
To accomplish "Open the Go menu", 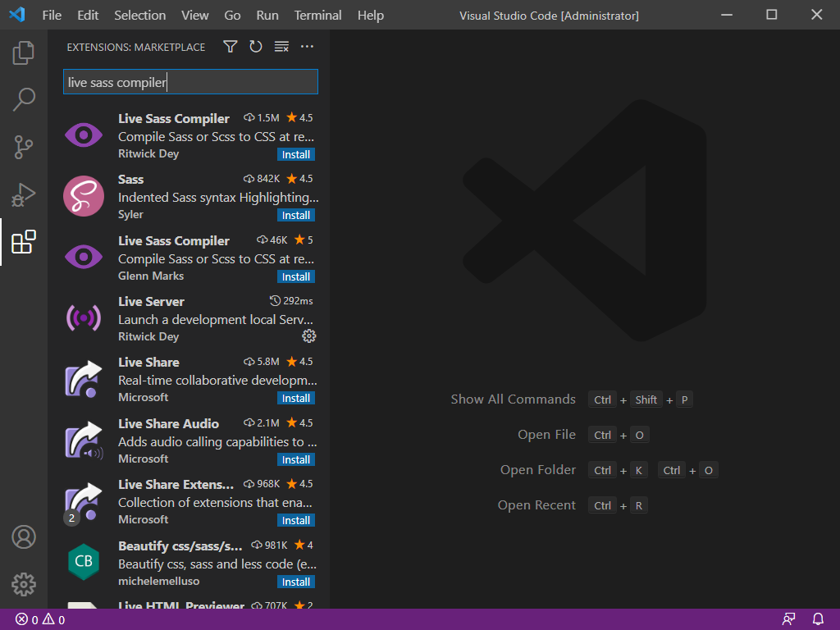I will pos(232,15).
